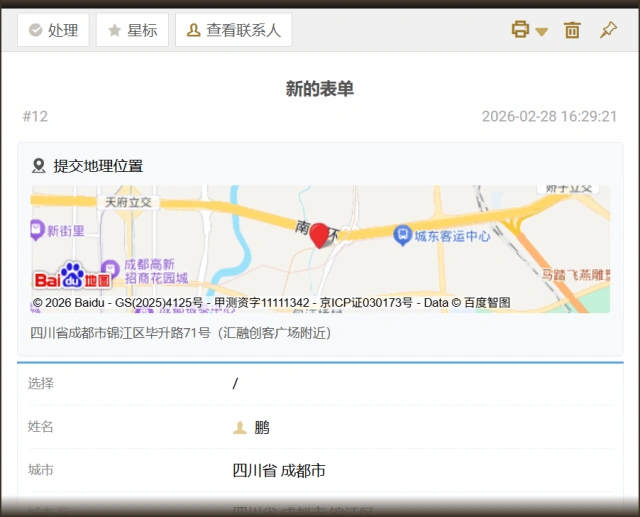Click the 新的表单 form title

(x=320, y=89)
